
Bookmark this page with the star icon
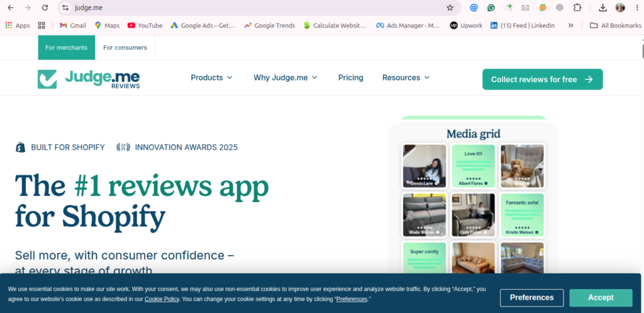click(450, 8)
